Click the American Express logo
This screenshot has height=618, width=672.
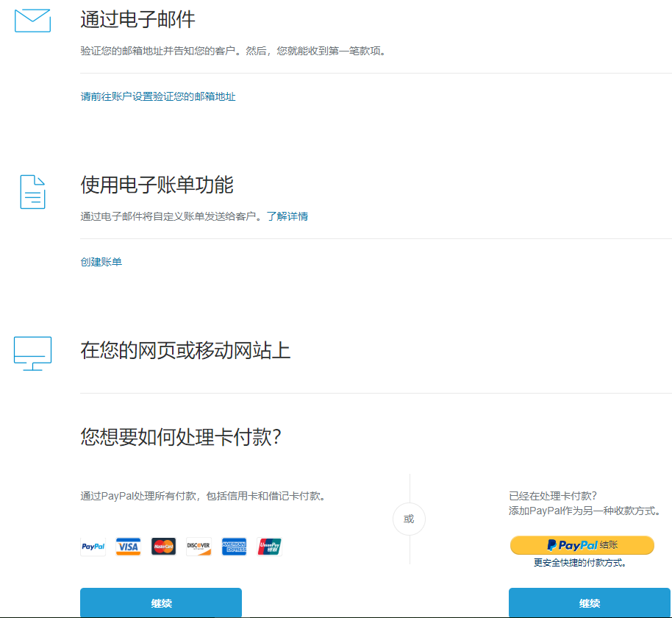click(x=234, y=547)
